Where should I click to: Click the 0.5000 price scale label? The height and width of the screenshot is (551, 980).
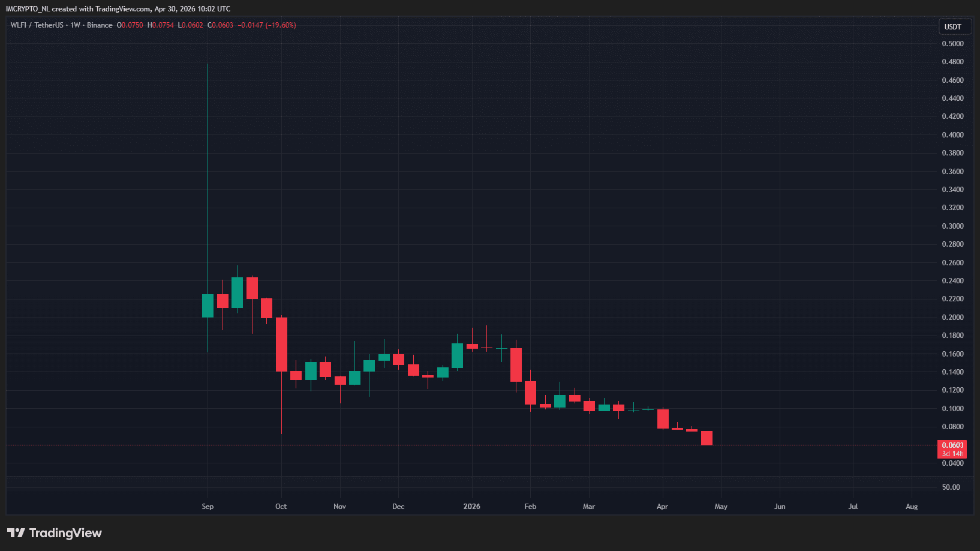click(x=952, y=44)
